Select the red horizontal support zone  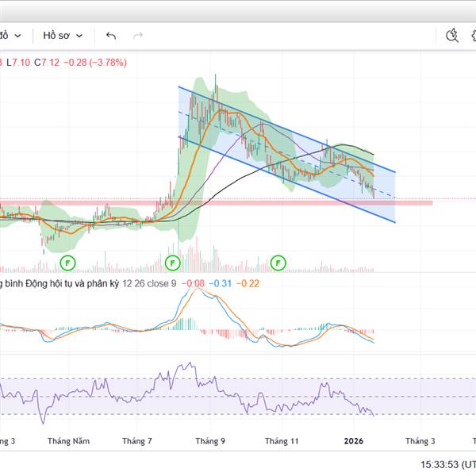[x=238, y=203]
